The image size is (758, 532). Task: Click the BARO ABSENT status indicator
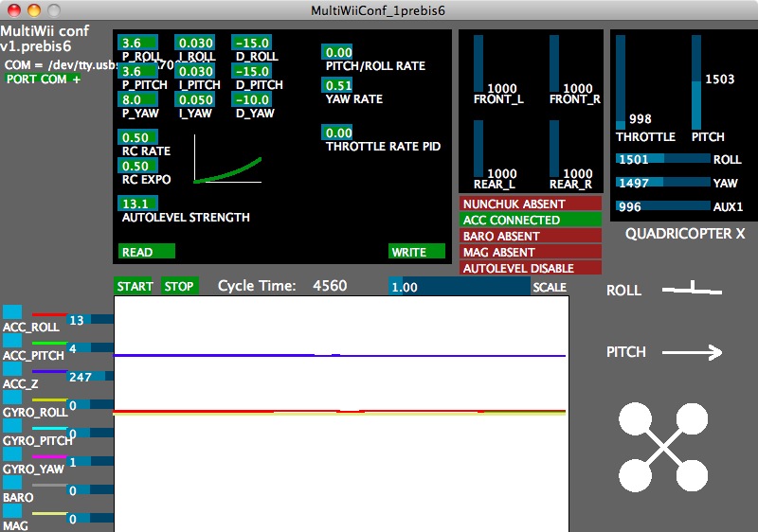point(531,236)
